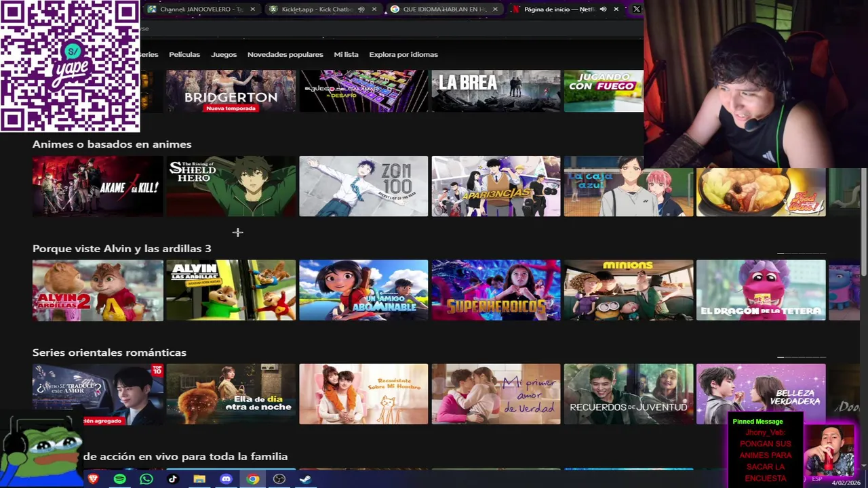This screenshot has width=868, height=488.
Task: Open WhatsApp from the taskbar
Action: [x=146, y=479]
